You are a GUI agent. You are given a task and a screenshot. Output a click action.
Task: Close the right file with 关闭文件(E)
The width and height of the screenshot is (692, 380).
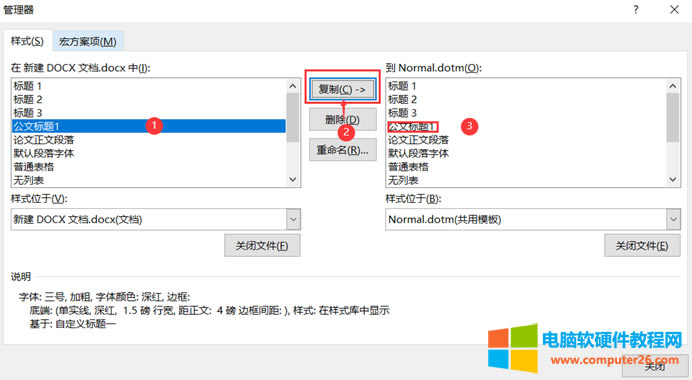coord(642,246)
